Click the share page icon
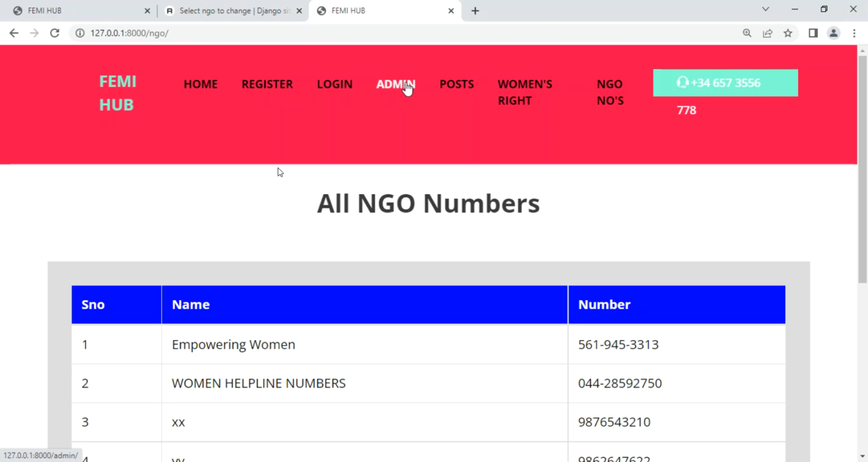868x462 pixels. pos(767,33)
